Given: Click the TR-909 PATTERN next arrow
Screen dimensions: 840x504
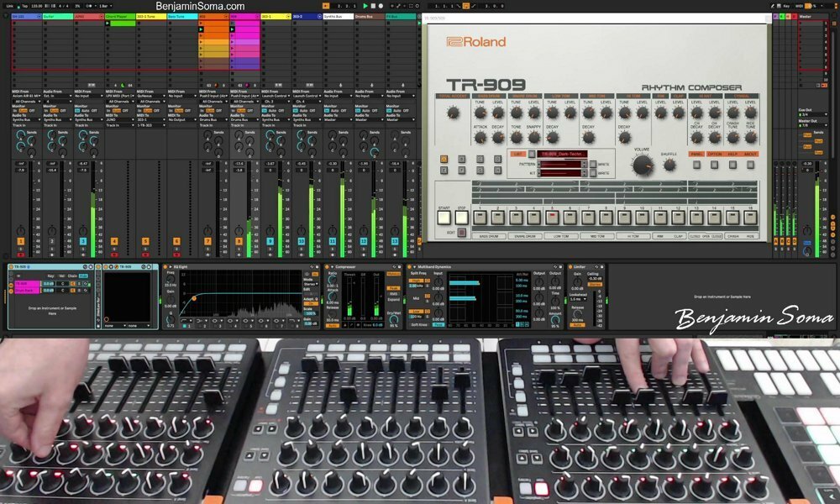Looking at the screenshot, I should [x=584, y=166].
